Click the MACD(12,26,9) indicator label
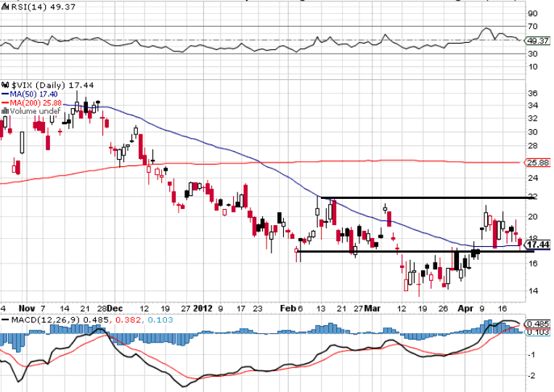The width and height of the screenshot is (554, 392). pos(46,320)
